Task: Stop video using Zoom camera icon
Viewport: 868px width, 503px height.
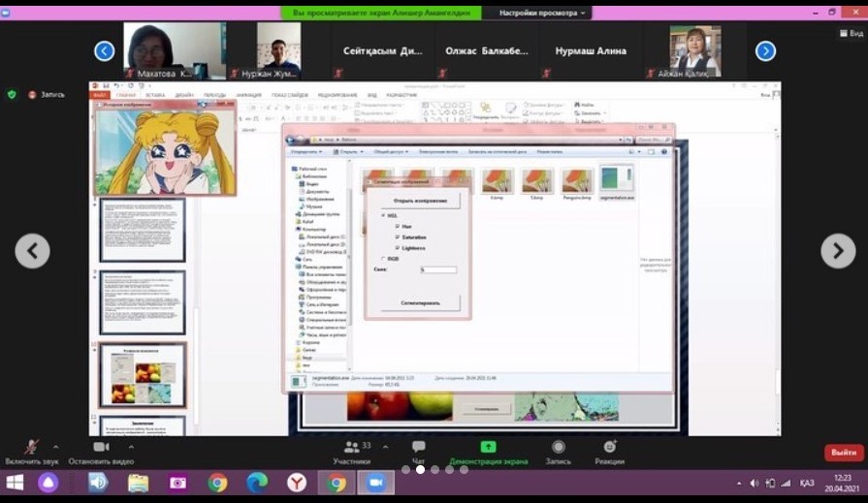Action: 101,447
